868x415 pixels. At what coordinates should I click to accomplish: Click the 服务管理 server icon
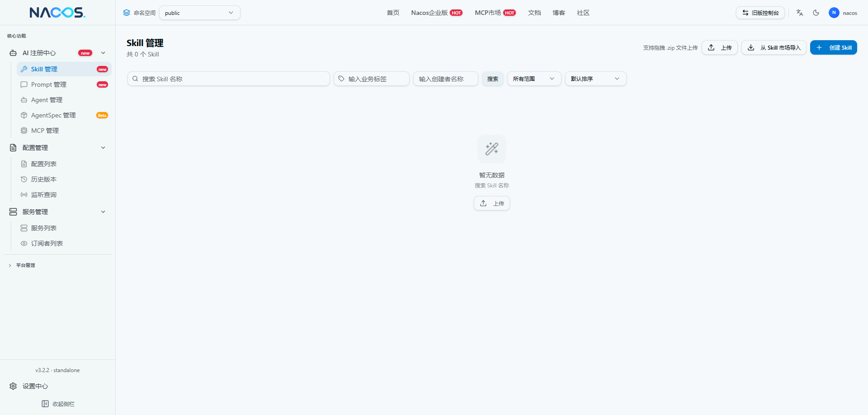(13, 212)
